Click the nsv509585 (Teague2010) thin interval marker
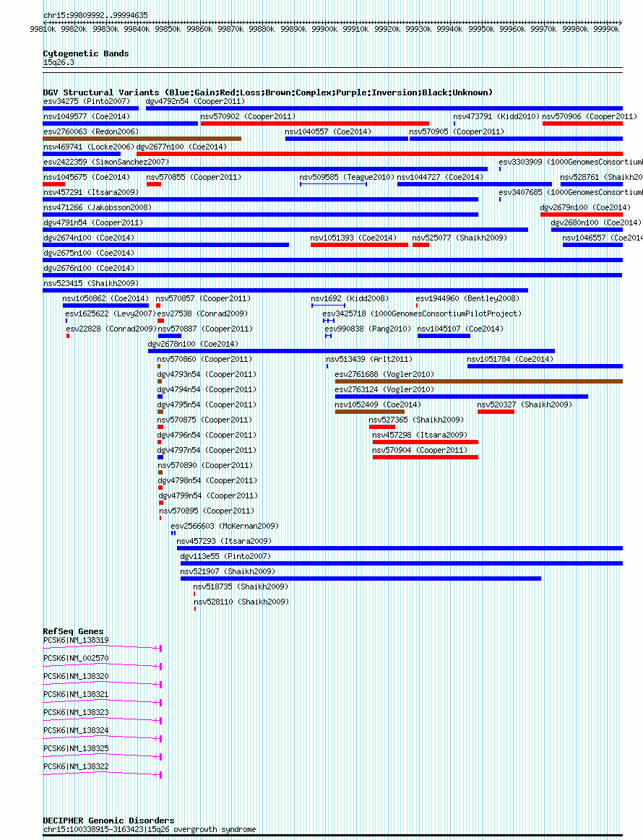This screenshot has height=840, width=643. pos(333,184)
